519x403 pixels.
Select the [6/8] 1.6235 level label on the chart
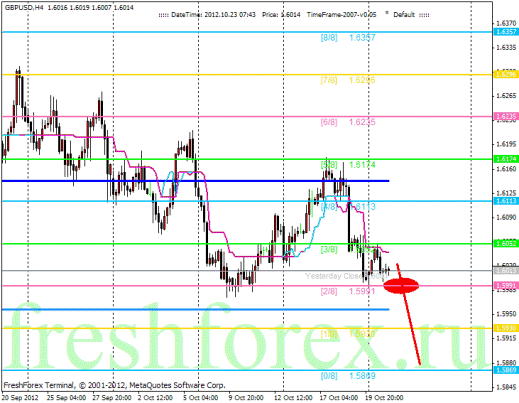[x=348, y=122]
